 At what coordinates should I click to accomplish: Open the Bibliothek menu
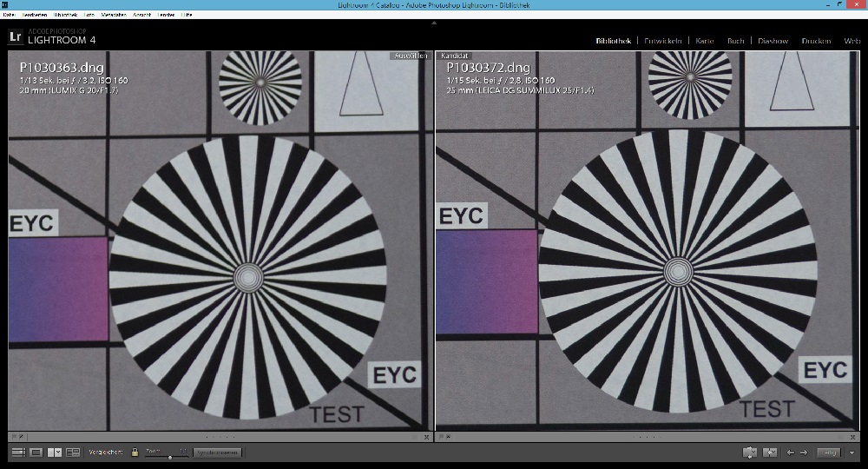(66, 15)
